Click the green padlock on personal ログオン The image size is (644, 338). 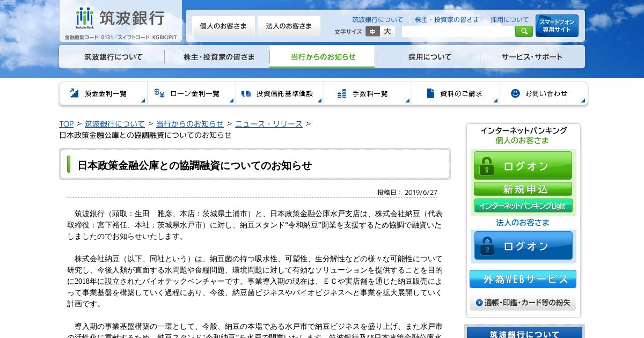pyautogui.click(x=487, y=166)
